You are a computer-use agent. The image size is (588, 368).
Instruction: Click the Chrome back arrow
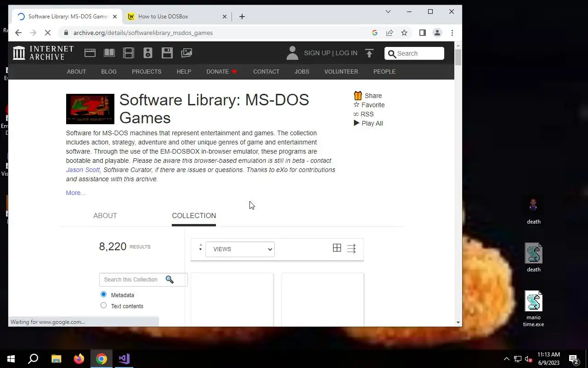18,33
